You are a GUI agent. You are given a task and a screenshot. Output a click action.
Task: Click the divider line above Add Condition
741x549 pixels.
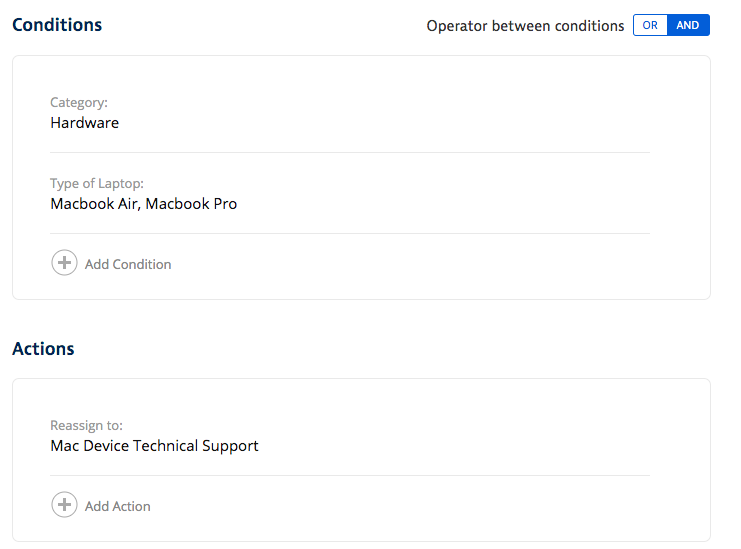(350, 234)
